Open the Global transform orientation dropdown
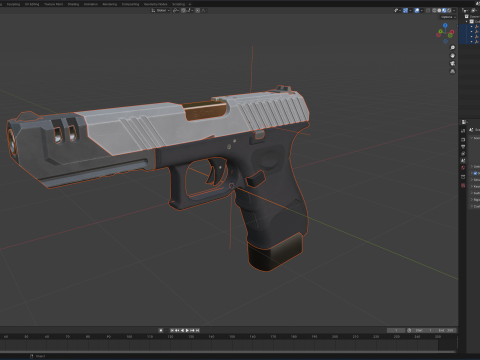The width and height of the screenshot is (480, 360). click(x=160, y=10)
